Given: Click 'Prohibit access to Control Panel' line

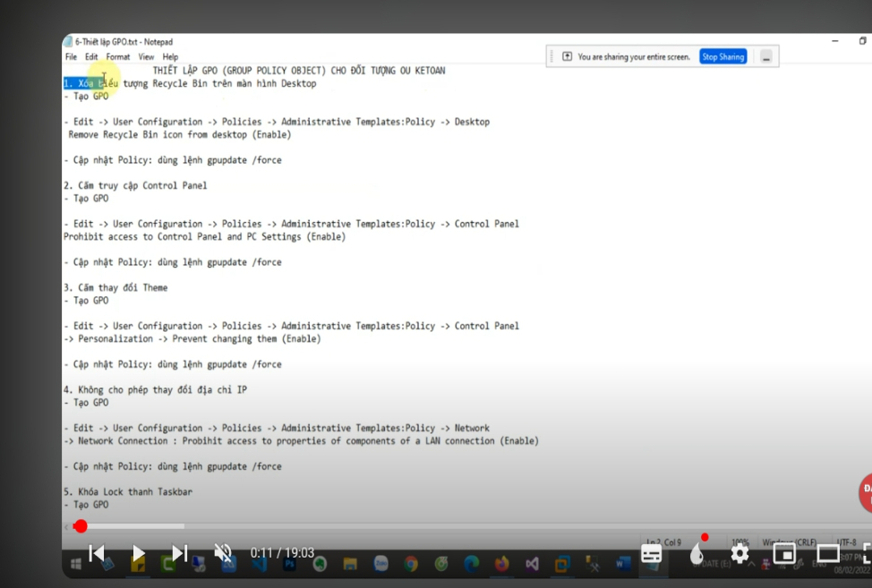Looking at the screenshot, I should tap(204, 237).
